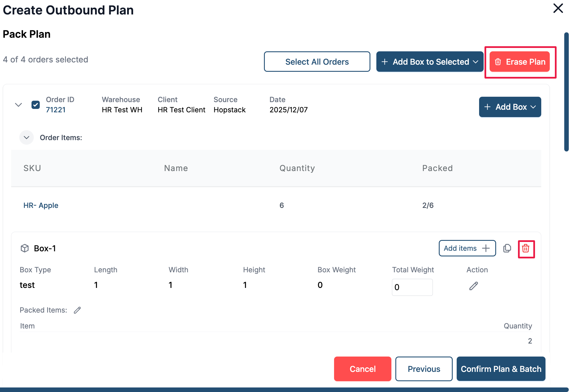Edit Packed Items with the pencil icon
This screenshot has height=392, width=579.
tap(77, 310)
